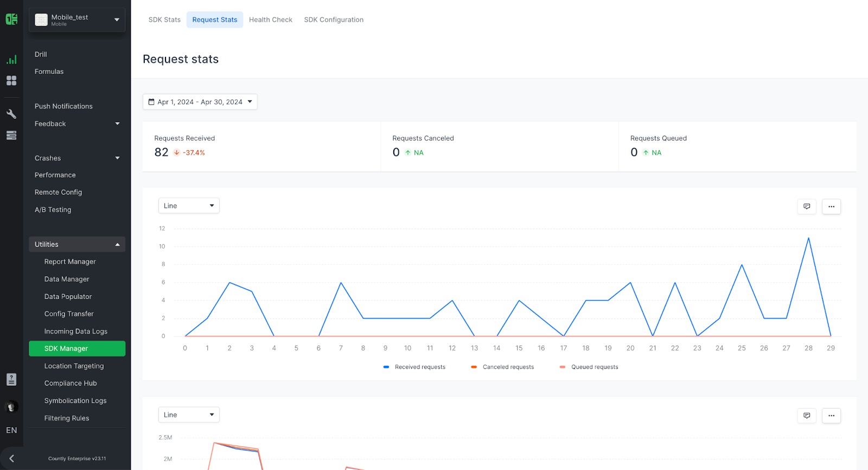
Task: Add note to second chart
Action: [807, 415]
